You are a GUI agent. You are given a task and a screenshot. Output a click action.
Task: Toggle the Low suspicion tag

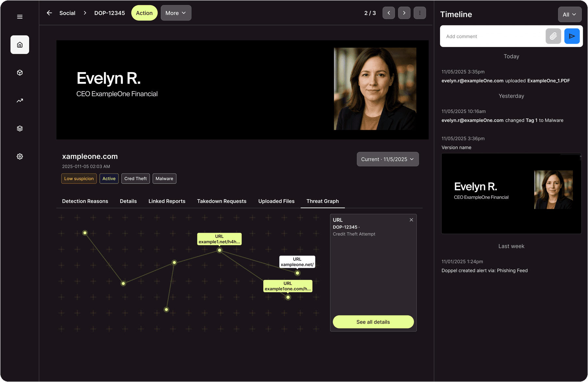[x=79, y=179]
